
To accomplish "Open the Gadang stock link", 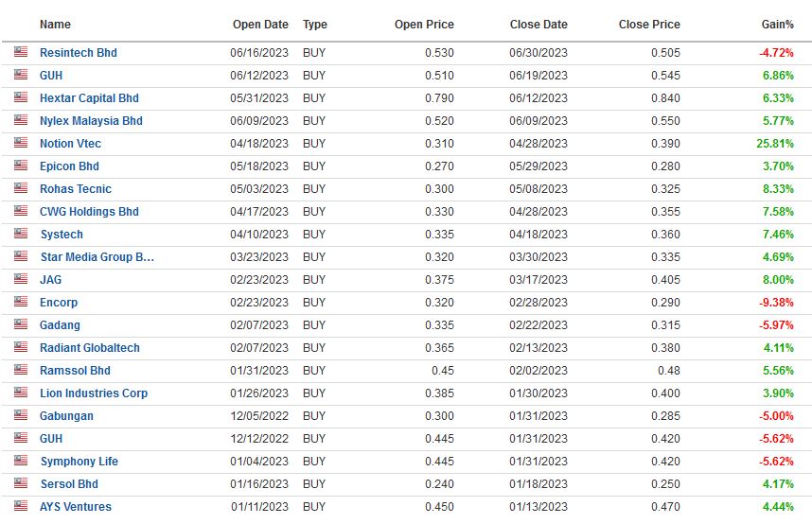I will 60,325.
